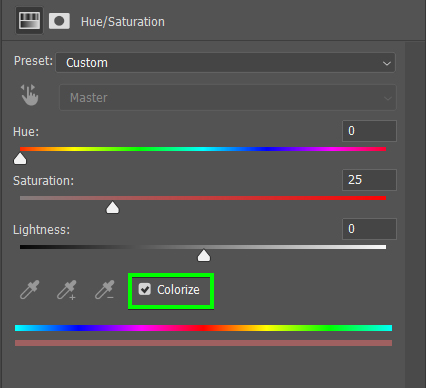Activate the on-image targeted adjustment hand tool
The width and height of the screenshot is (426, 388).
(x=29, y=95)
